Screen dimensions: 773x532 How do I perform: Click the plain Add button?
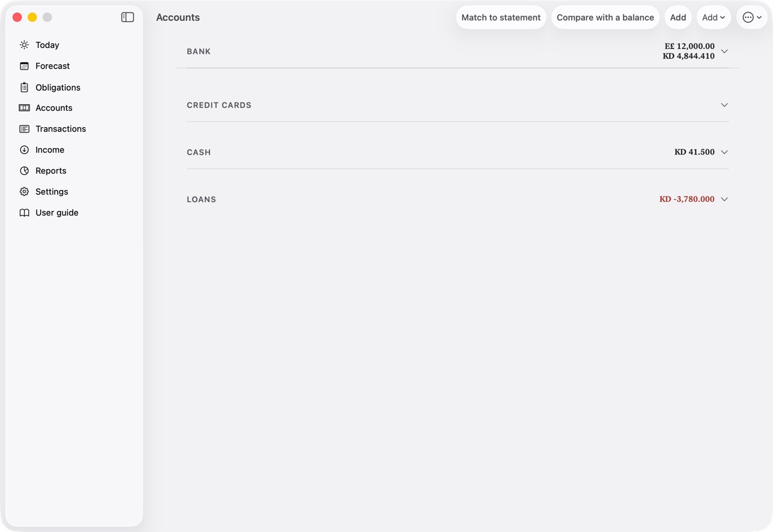(678, 17)
